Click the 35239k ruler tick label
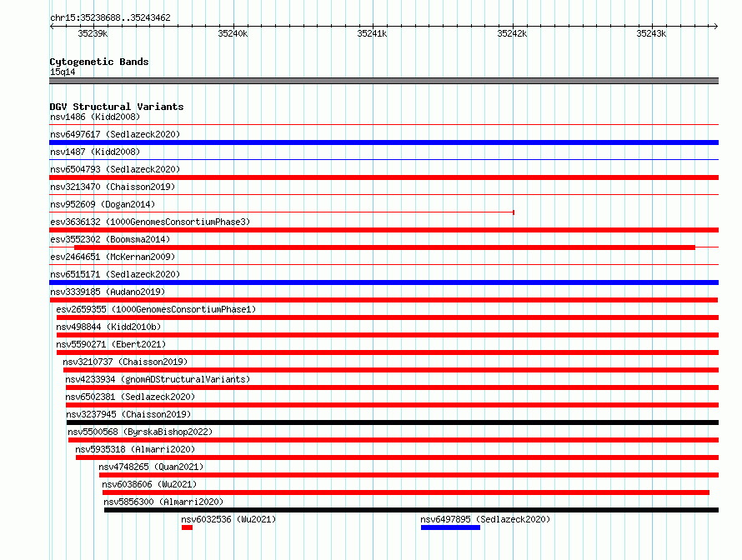Screen dimensions: 742x560 coord(93,33)
